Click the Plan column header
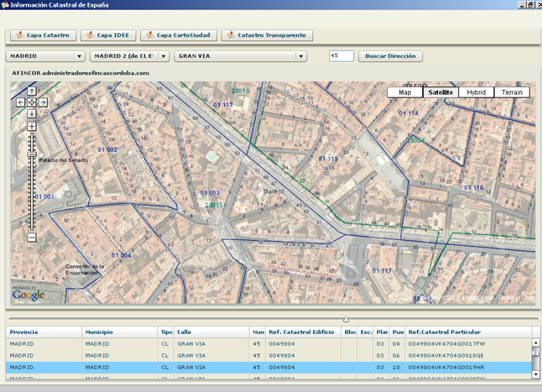The image size is (542, 392). pos(382,332)
